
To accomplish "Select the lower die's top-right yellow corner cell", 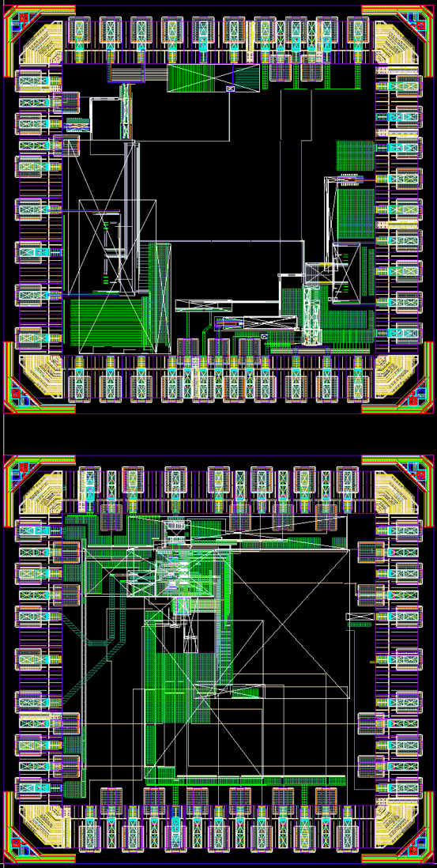I will [x=396, y=492].
